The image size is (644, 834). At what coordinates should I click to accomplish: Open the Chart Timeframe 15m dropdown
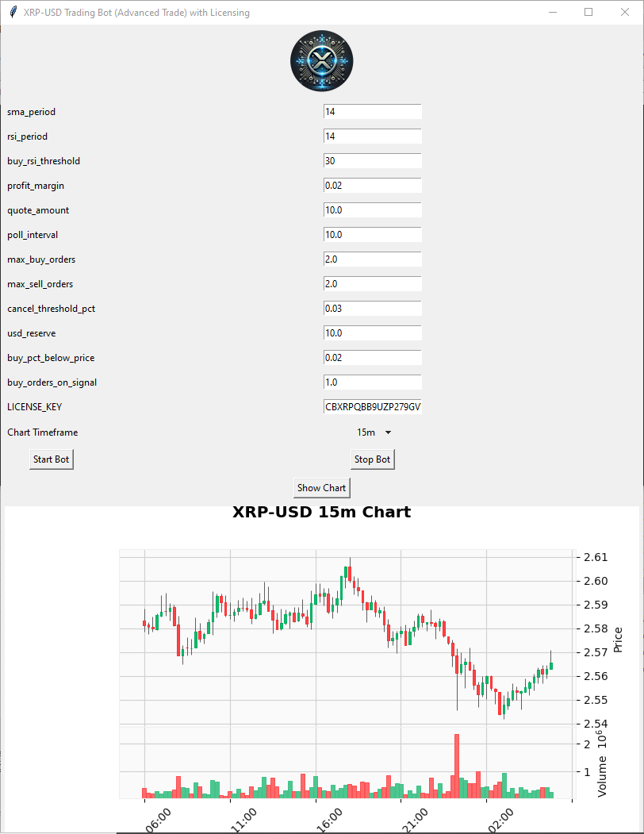(x=374, y=432)
